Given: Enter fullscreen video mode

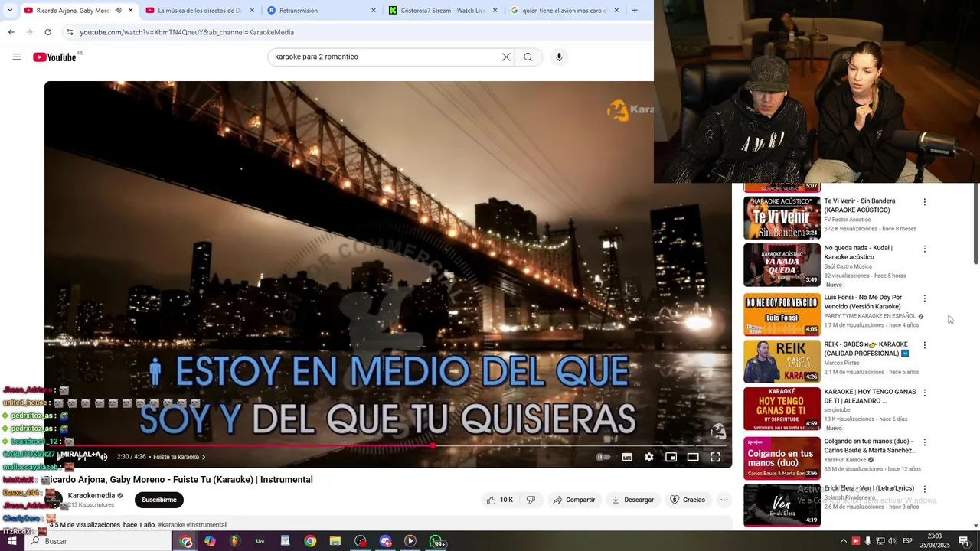Looking at the screenshot, I should (715, 457).
